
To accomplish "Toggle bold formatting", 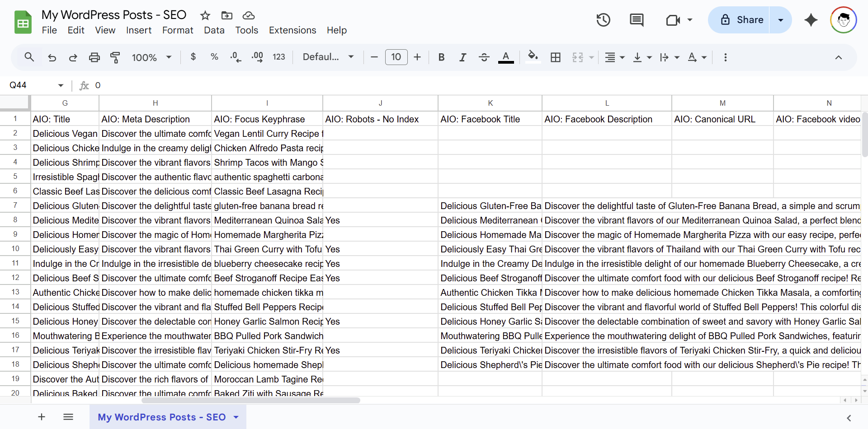I will 442,57.
